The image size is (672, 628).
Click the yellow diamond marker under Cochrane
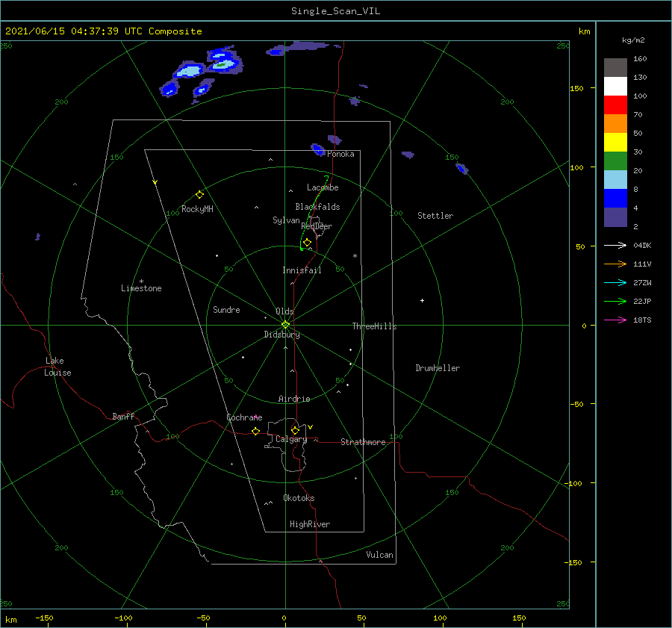coord(256,431)
